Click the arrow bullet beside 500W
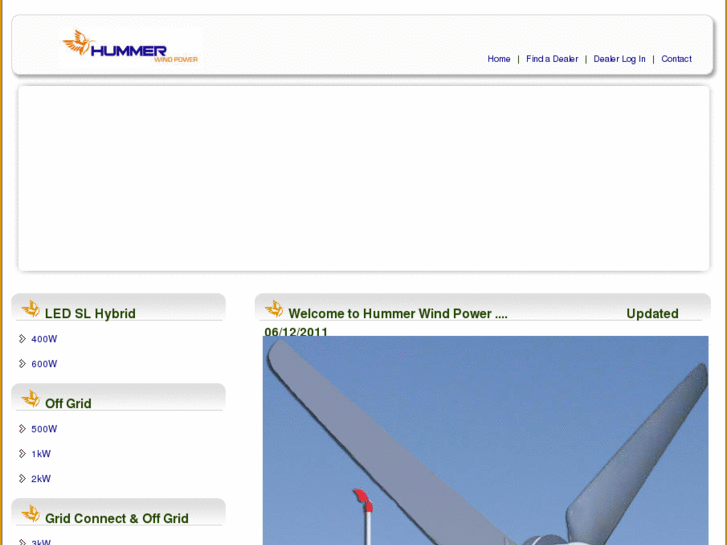The width and height of the screenshot is (727, 545). pos(22,429)
